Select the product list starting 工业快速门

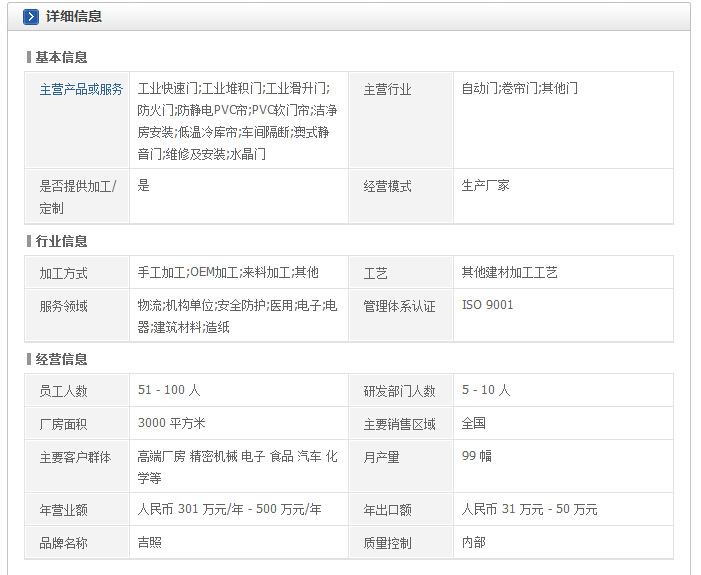(237, 121)
